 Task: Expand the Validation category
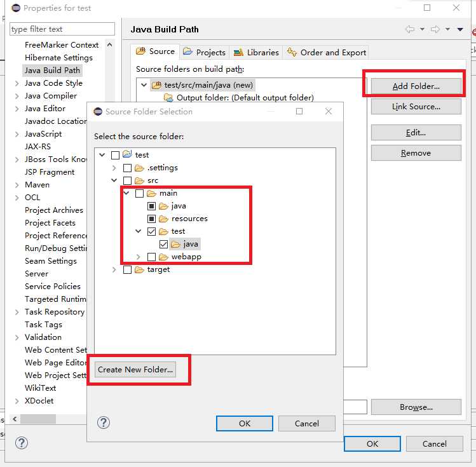(x=17, y=337)
